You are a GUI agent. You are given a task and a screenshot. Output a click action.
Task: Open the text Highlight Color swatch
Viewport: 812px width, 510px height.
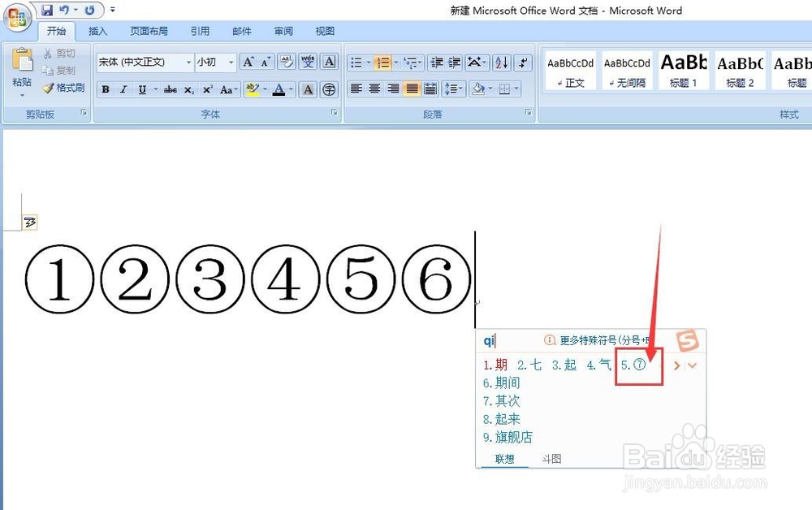pyautogui.click(x=252, y=89)
